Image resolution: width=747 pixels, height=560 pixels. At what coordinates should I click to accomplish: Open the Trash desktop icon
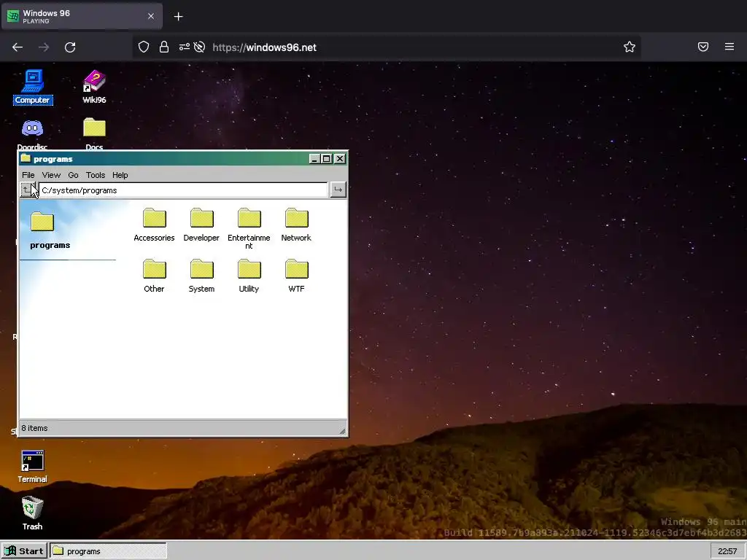click(32, 513)
